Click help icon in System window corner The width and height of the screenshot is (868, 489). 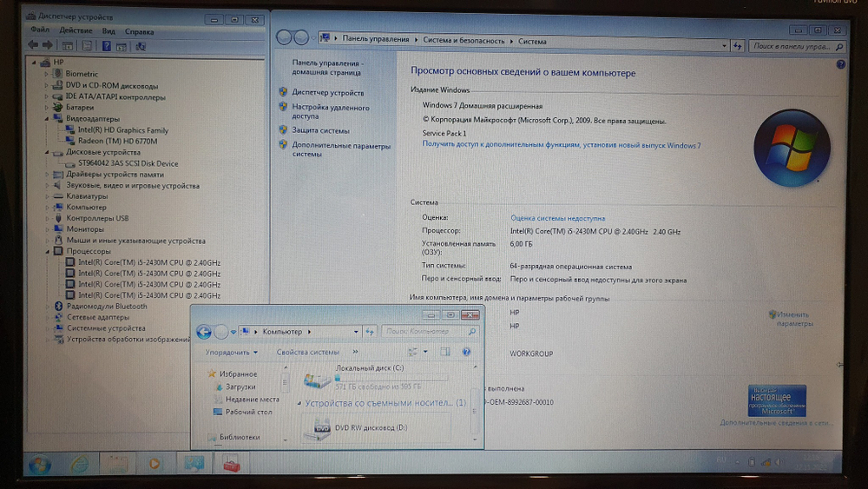pos(841,65)
